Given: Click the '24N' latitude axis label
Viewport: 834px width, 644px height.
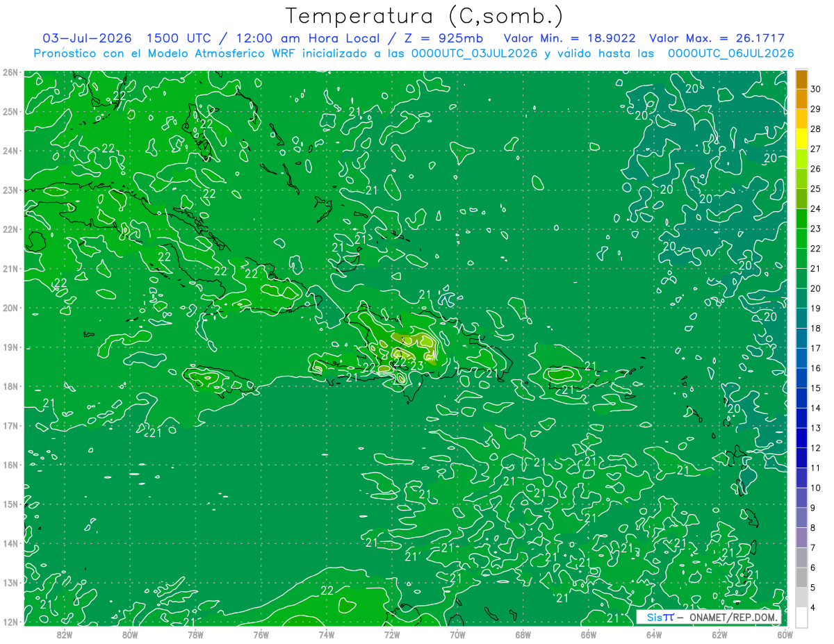Looking at the screenshot, I should click(10, 151).
